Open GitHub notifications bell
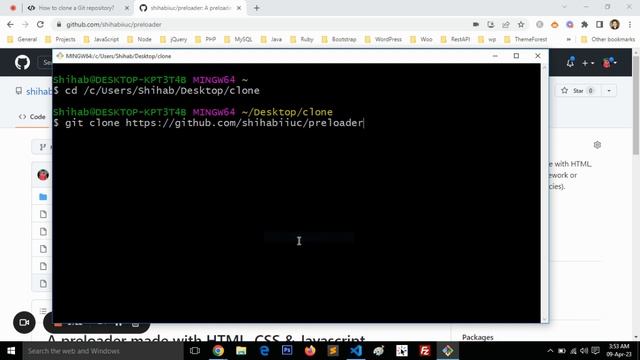Screen dimensions: 640x360 [570, 63]
